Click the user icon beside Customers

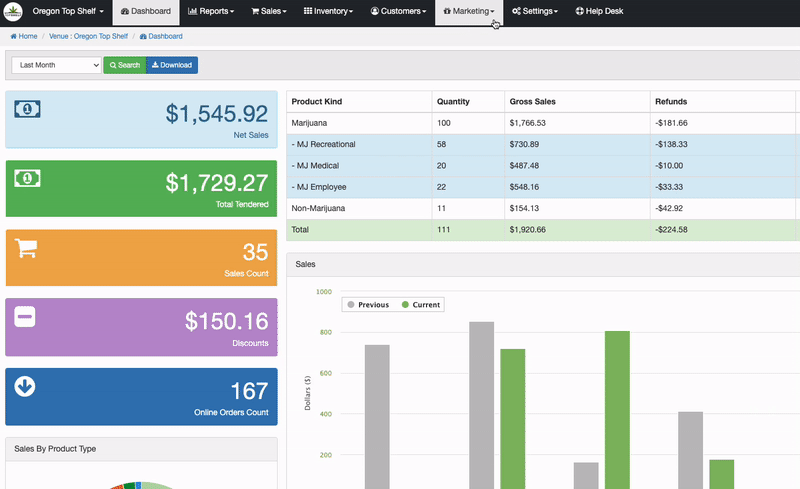click(374, 11)
